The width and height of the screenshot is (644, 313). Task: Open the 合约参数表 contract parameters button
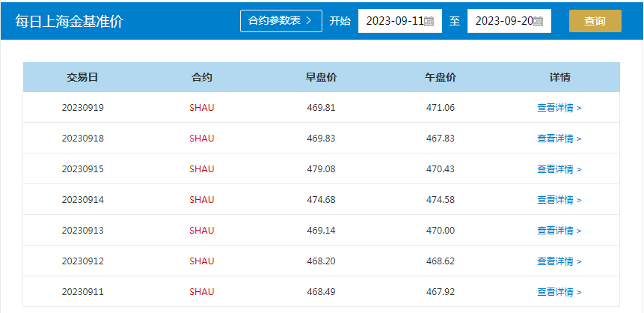pyautogui.click(x=280, y=21)
